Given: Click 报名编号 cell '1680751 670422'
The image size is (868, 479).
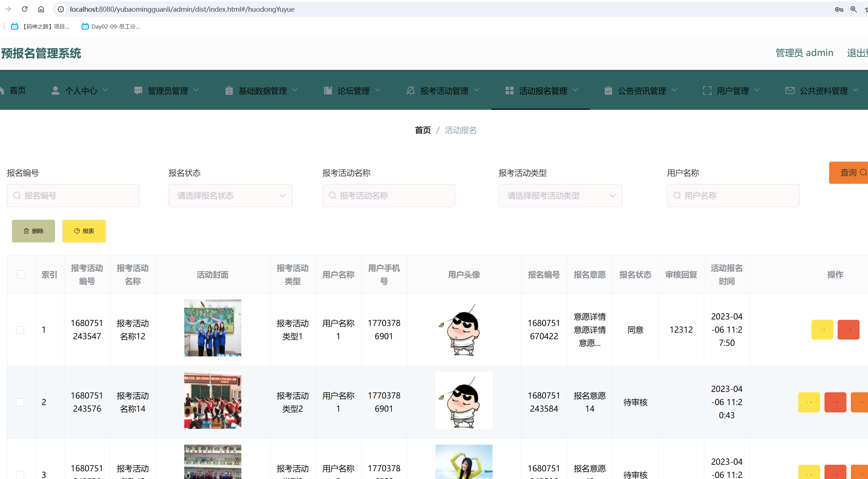Looking at the screenshot, I should click(544, 330).
